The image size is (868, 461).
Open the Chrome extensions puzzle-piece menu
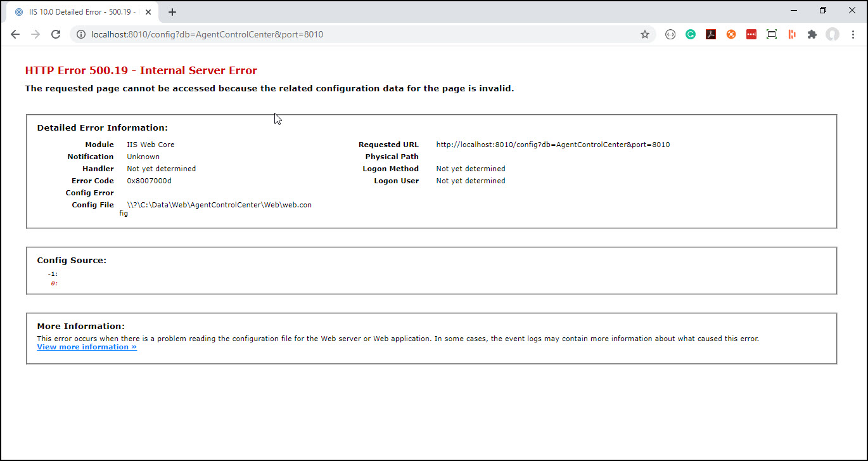coord(812,34)
